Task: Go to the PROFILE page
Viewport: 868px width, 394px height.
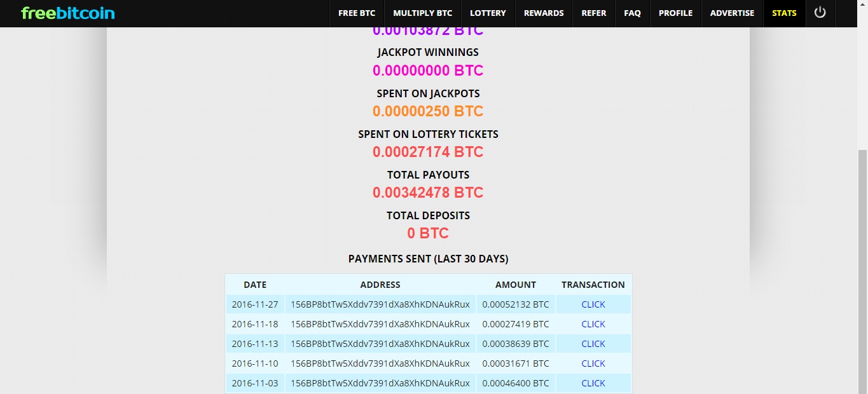Action: coord(675,13)
